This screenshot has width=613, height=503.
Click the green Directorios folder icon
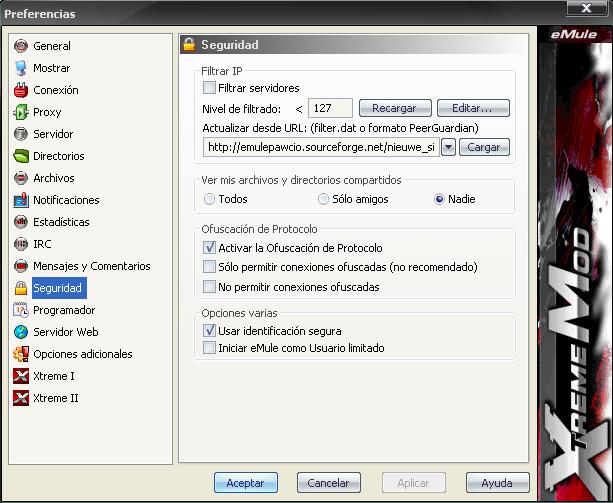click(21, 156)
